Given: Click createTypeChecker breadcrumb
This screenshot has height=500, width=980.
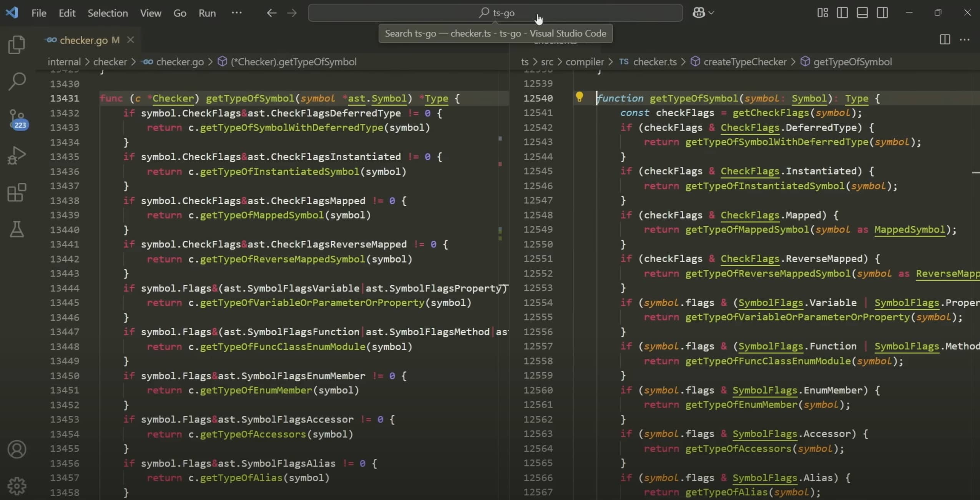Looking at the screenshot, I should tap(745, 62).
